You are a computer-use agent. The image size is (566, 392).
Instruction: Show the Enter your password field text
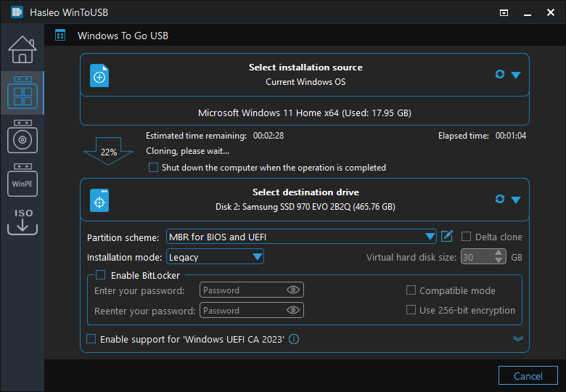[293, 290]
